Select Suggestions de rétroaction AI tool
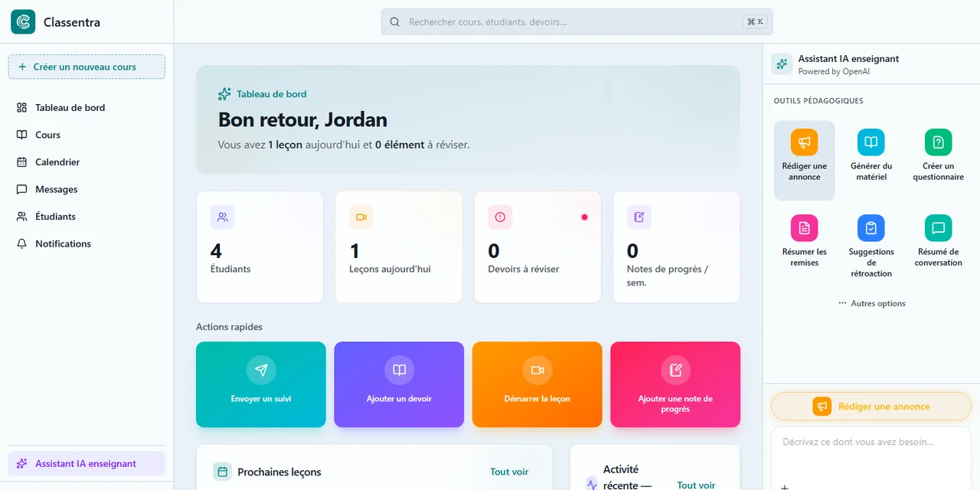Image resolution: width=980 pixels, height=490 pixels. [871, 247]
